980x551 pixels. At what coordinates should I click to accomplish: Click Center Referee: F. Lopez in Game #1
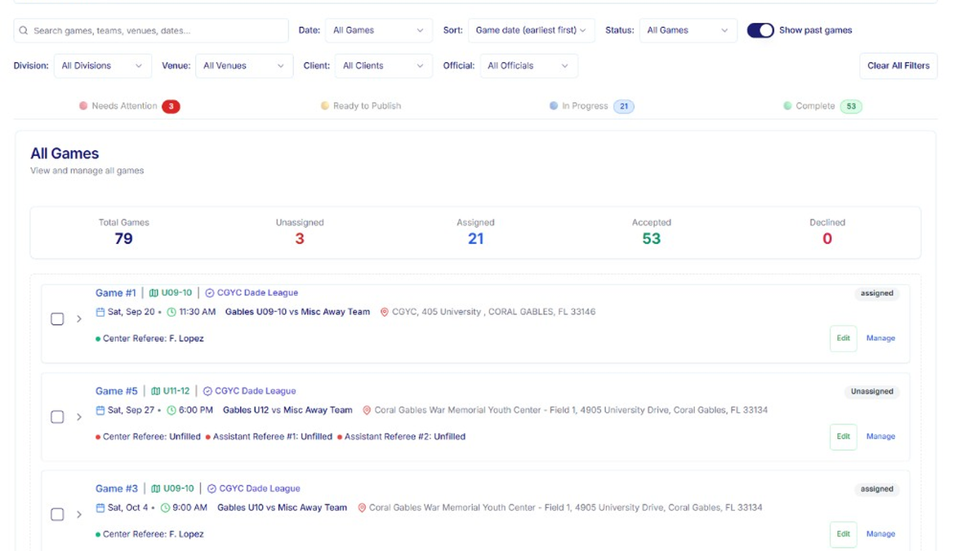154,339
